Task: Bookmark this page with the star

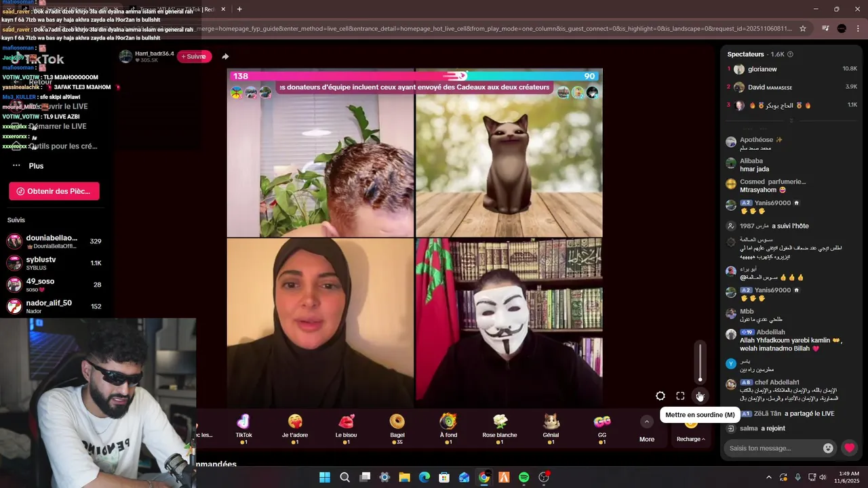Action: point(803,28)
